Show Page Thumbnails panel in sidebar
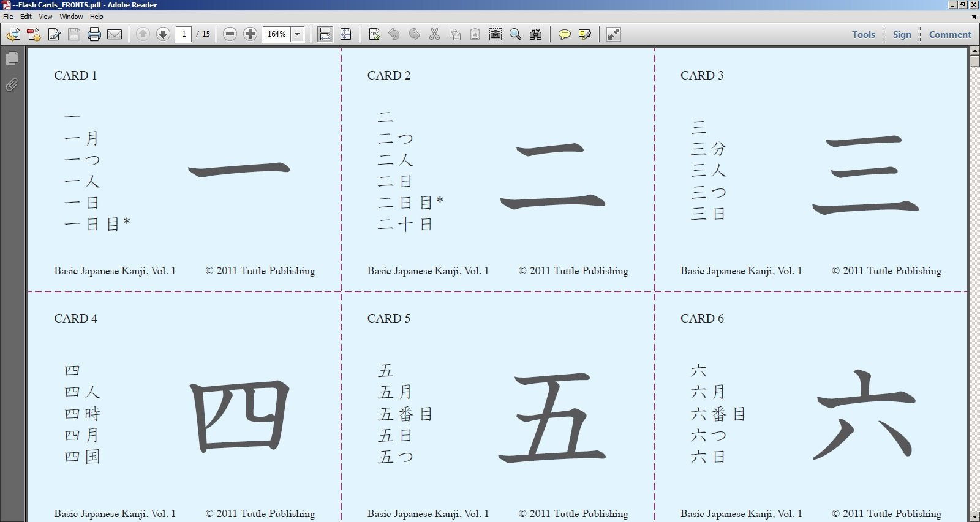The image size is (980, 522). [x=12, y=59]
